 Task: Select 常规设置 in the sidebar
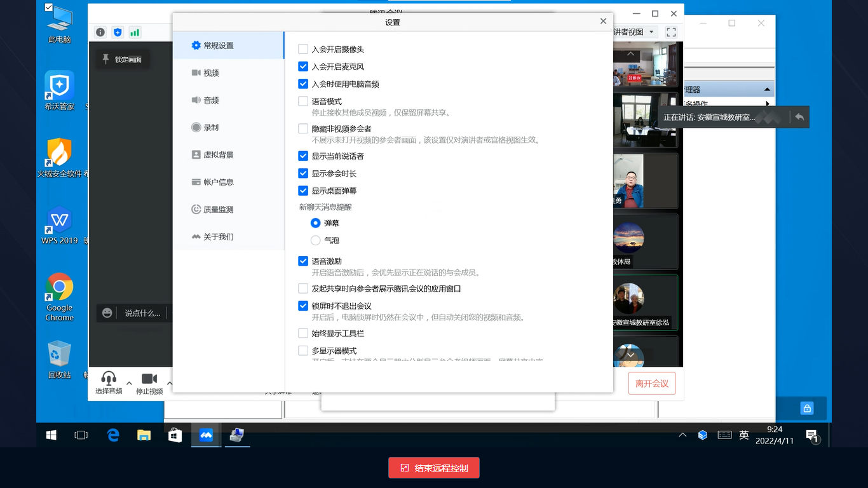[x=228, y=46]
